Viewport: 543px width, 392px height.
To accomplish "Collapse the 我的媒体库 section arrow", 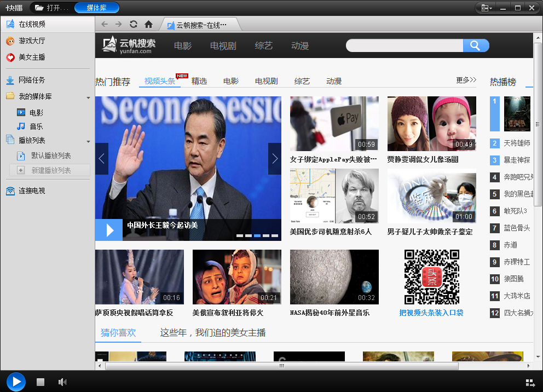I will (x=88, y=98).
